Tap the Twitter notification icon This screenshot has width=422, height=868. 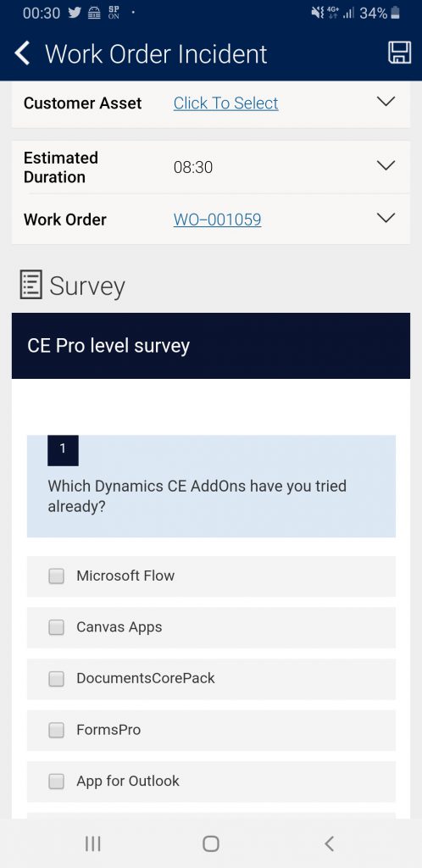tap(75, 13)
